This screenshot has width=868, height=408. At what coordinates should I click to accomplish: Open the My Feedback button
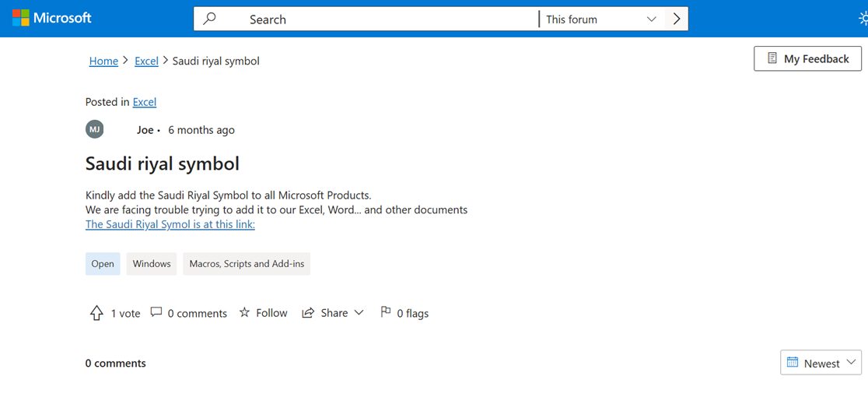(x=807, y=58)
